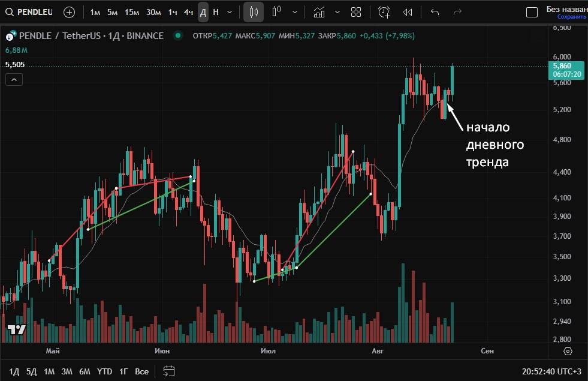Expand the more timeframes dropdown arrow

click(230, 12)
